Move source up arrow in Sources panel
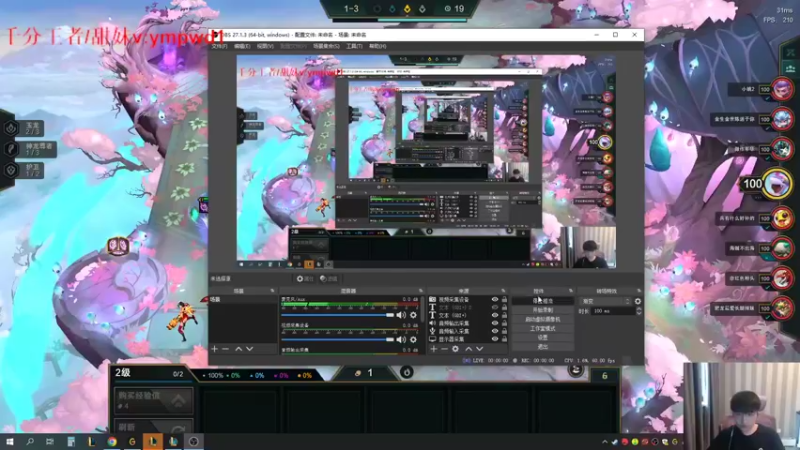 tap(468, 349)
